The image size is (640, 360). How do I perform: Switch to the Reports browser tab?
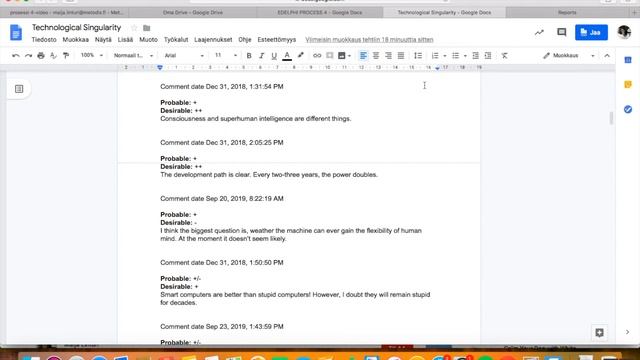567,12
